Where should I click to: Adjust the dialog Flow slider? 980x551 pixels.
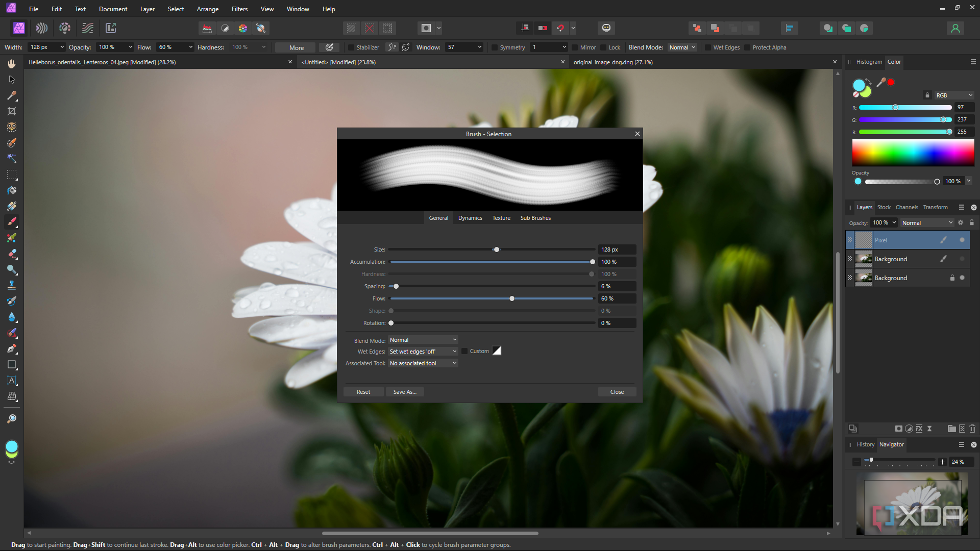[492, 298]
